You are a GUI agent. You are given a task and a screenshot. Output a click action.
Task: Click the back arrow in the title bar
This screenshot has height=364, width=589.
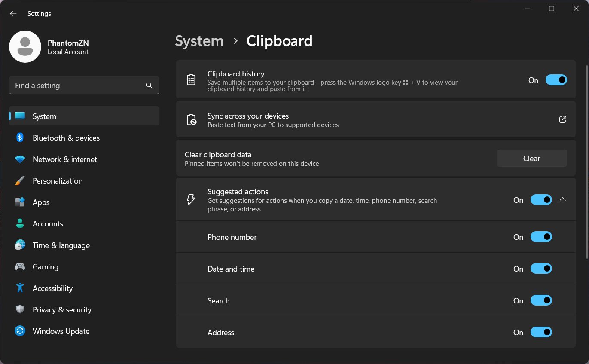pos(13,14)
